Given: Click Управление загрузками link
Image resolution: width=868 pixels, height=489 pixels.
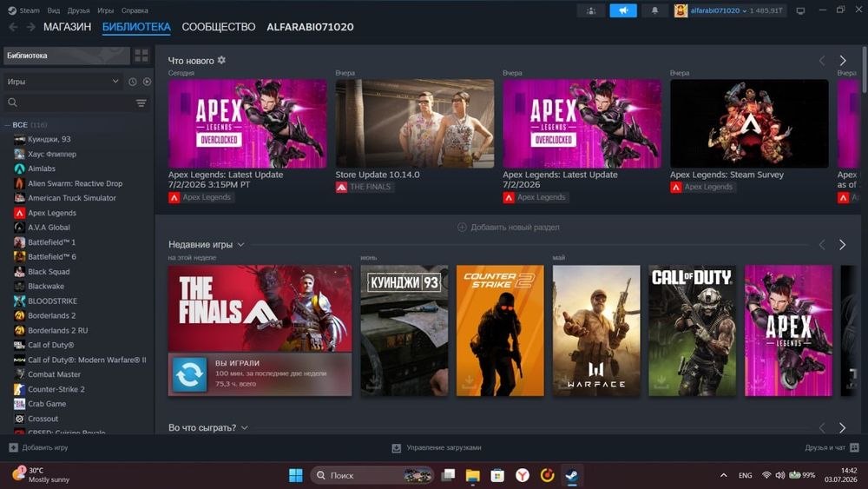Looking at the screenshot, I should pos(444,447).
